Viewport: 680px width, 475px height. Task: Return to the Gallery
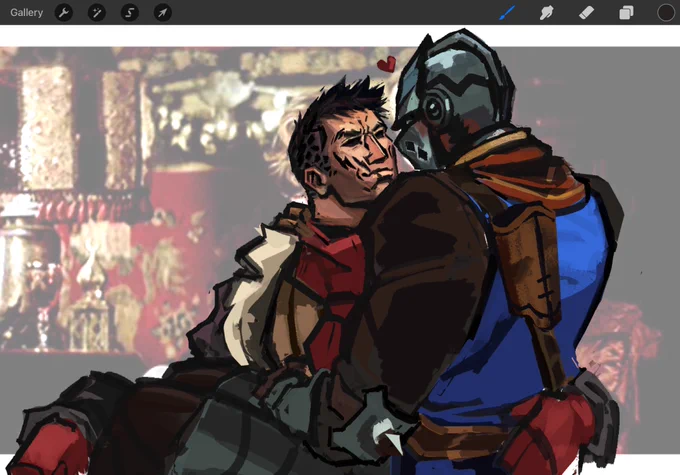click(26, 13)
